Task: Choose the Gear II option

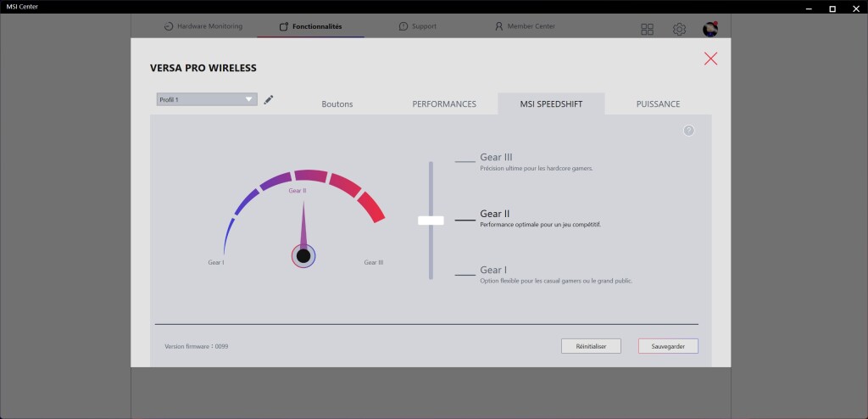Action: 494,214
